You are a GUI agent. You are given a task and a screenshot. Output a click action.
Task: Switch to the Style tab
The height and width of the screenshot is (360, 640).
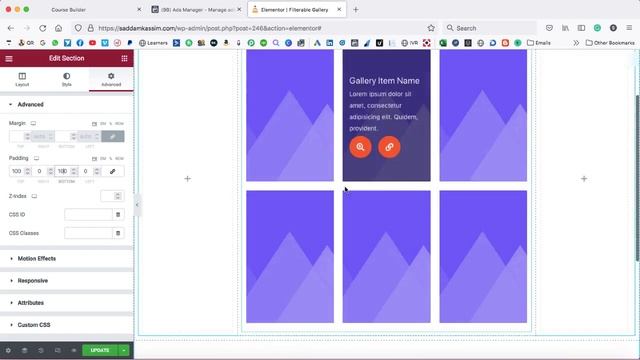pyautogui.click(x=67, y=79)
